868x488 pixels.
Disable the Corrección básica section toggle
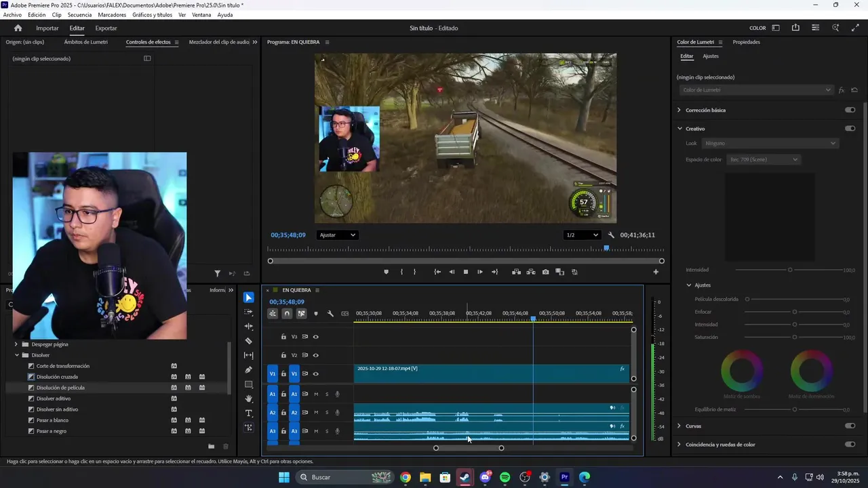(850, 110)
